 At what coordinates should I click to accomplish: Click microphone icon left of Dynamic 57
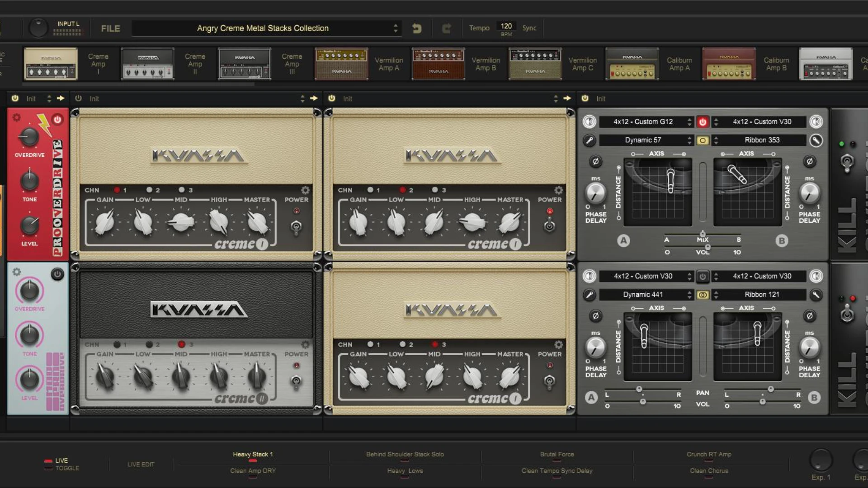pyautogui.click(x=589, y=141)
